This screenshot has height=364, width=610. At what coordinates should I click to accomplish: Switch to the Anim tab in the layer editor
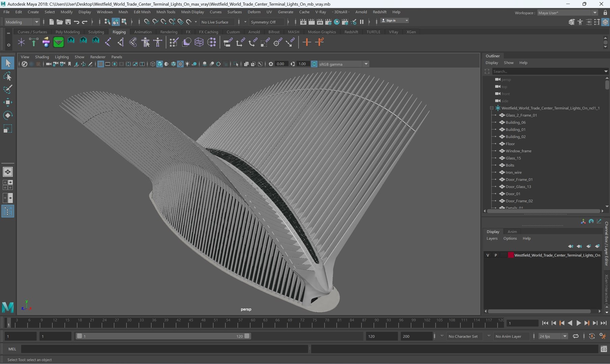pyautogui.click(x=512, y=232)
